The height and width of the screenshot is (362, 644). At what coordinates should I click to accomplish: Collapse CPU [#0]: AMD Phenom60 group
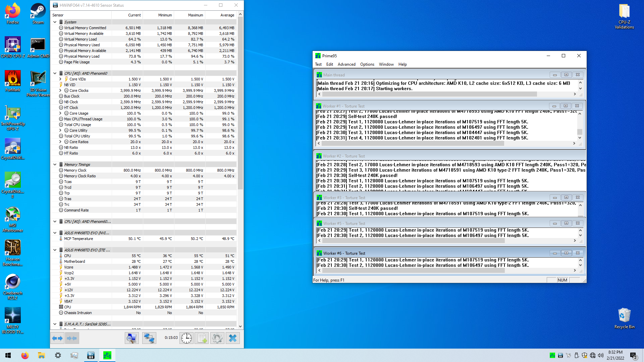tap(55, 73)
